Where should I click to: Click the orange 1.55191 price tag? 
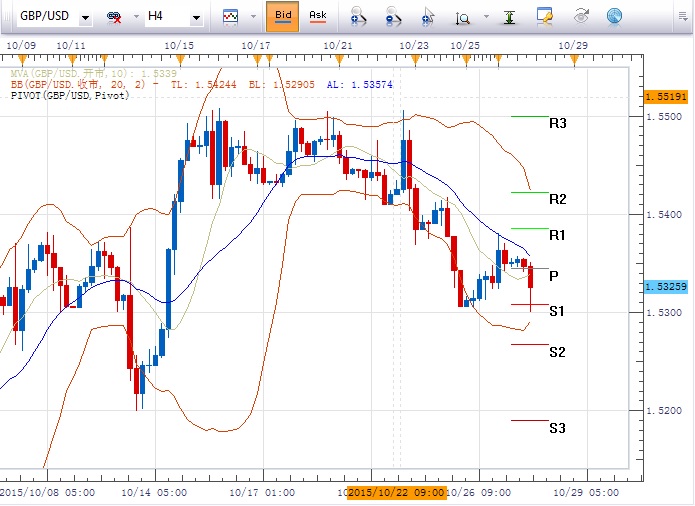[x=665, y=97]
